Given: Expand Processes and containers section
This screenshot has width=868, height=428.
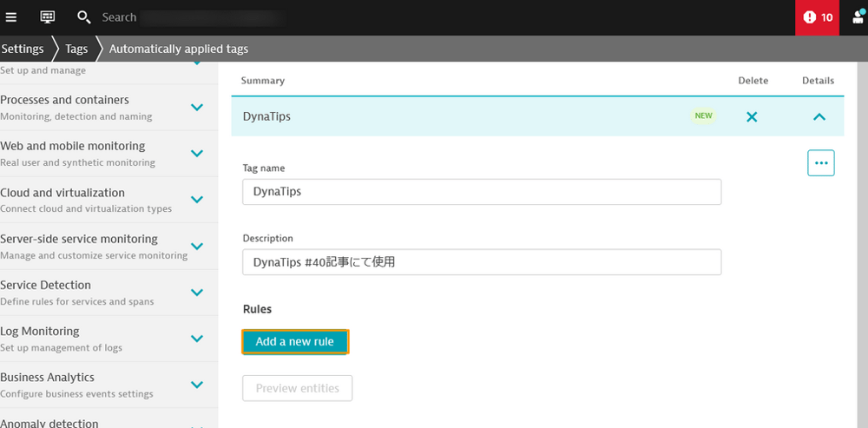Looking at the screenshot, I should 196,108.
